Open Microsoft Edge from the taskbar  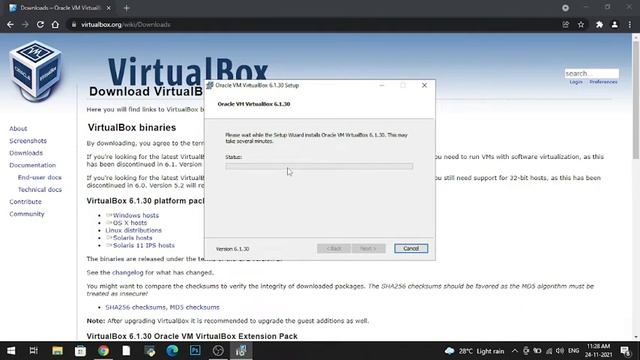(172, 351)
